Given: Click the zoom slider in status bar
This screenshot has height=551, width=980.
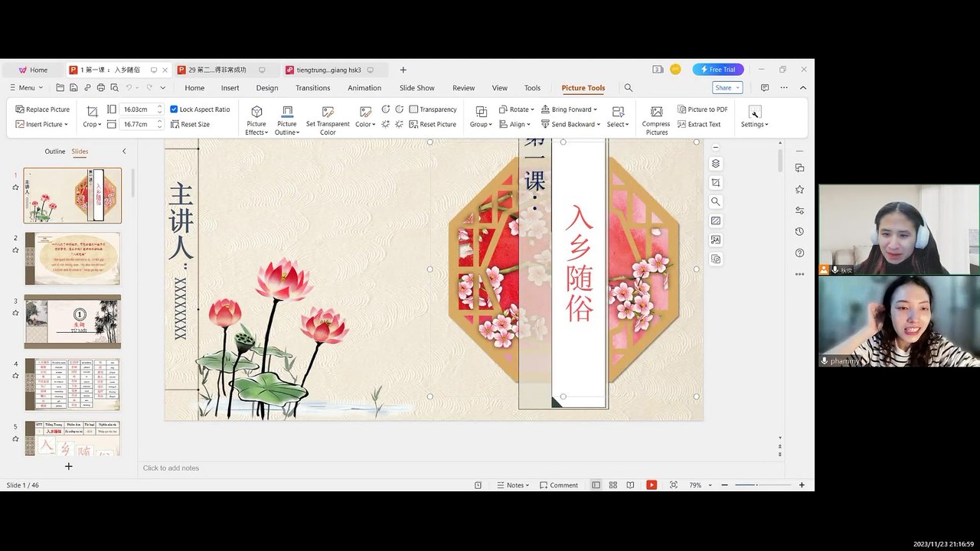Looking at the screenshot, I should point(763,485).
